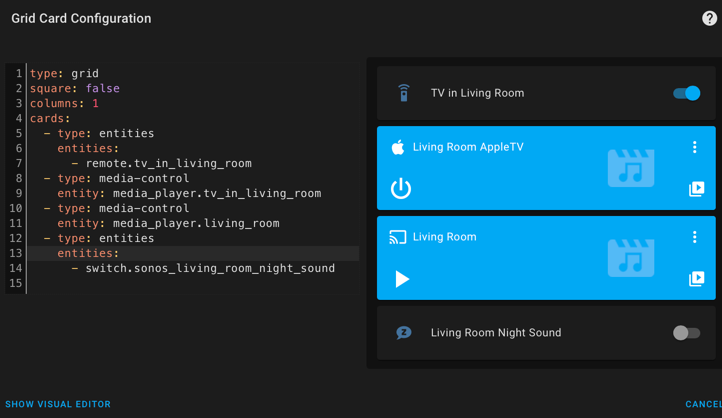Enable Living Room Night Sound switch
Image resolution: width=722 pixels, height=418 pixels.
pyautogui.click(x=686, y=333)
